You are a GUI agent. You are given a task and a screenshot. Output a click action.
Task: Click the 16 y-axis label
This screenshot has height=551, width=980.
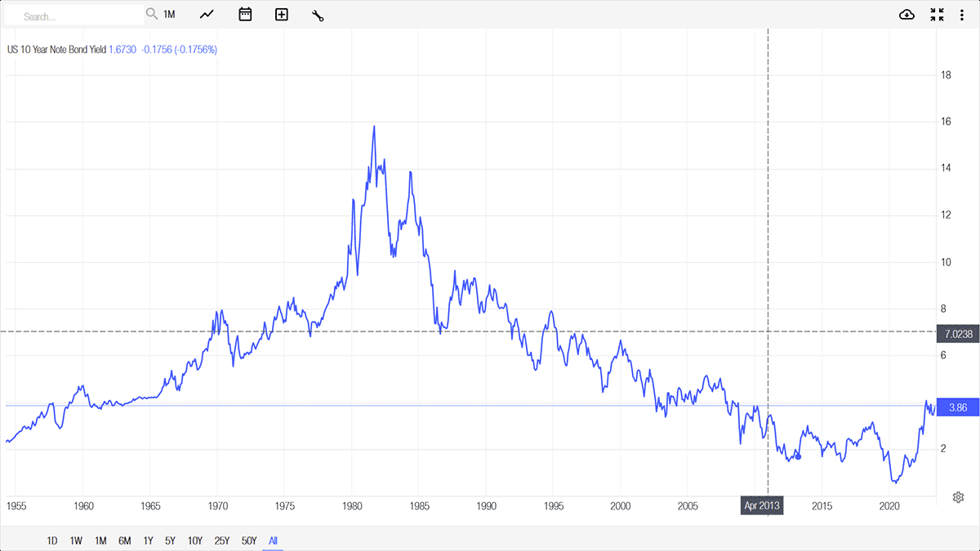tap(947, 122)
